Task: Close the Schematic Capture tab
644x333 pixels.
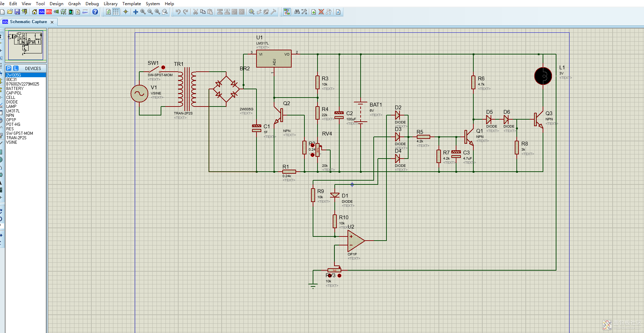Action: 52,22
